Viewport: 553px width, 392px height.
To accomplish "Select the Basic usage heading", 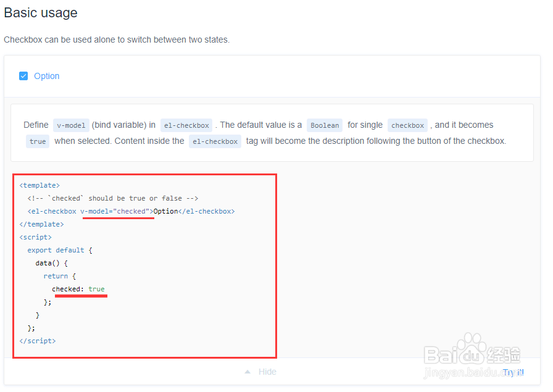I will coord(41,13).
